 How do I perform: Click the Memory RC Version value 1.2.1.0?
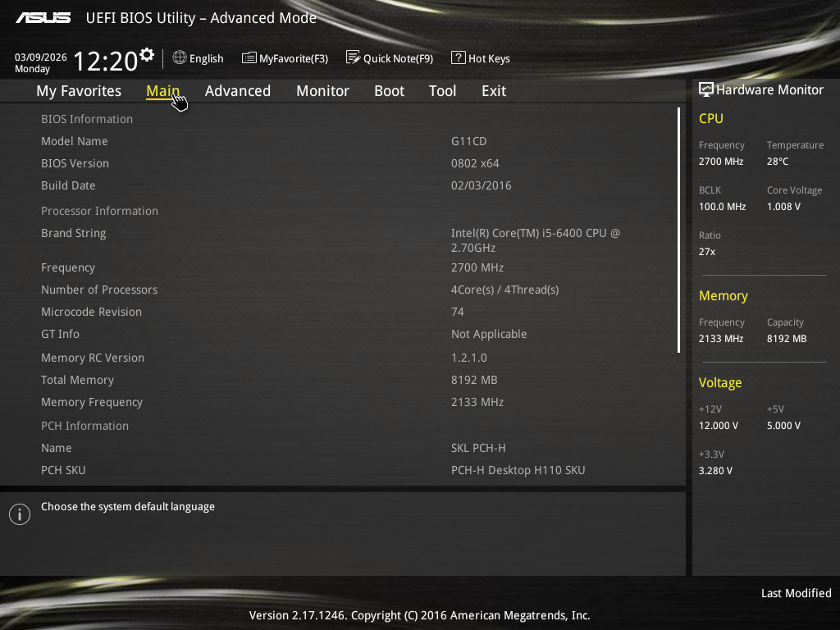(468, 358)
